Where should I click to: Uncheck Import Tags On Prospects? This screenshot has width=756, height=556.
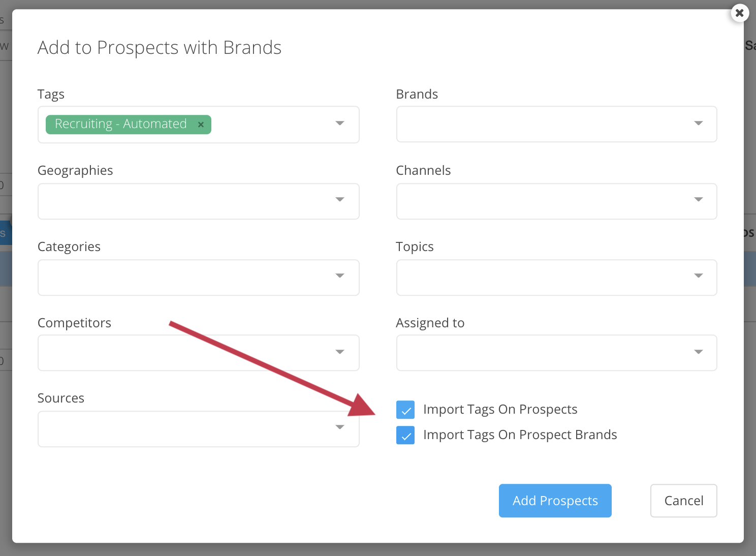point(405,410)
